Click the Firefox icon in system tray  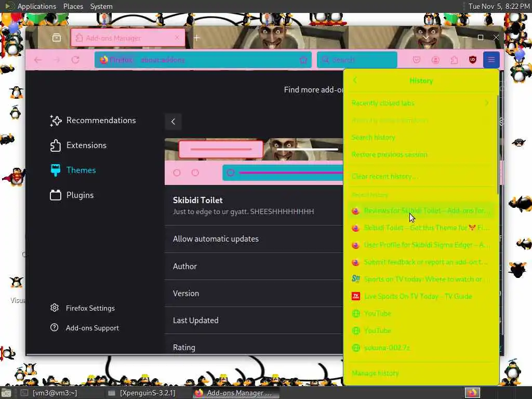(x=472, y=393)
